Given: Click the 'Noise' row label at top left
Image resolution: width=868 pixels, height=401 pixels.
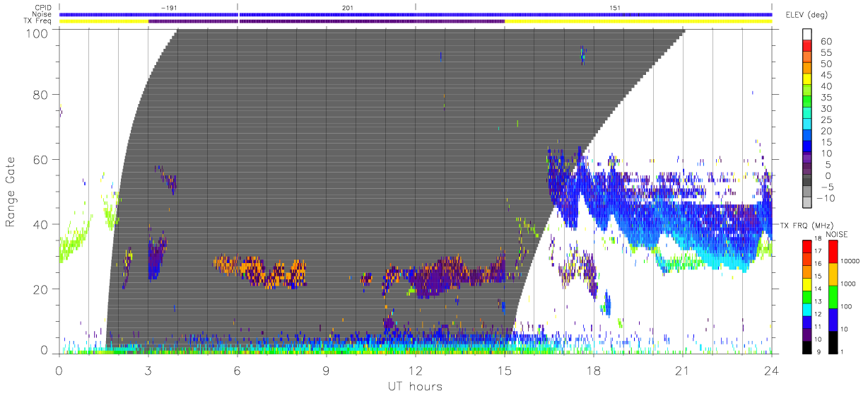Looking at the screenshot, I should point(42,14).
